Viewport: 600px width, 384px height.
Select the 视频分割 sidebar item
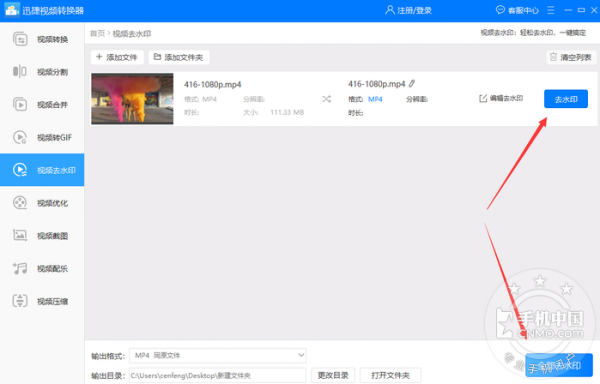(x=42, y=72)
